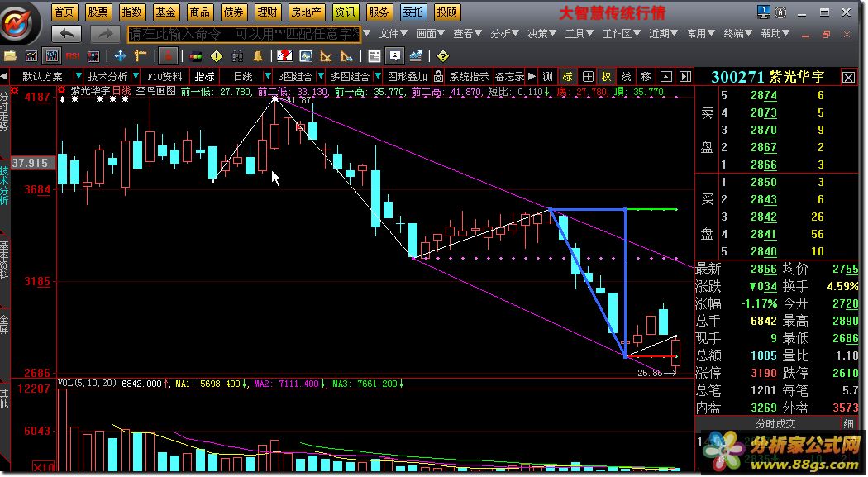This screenshot has height=477, width=868.
Task: Toggle the 权 rights-adjustment button
Action: [x=607, y=76]
